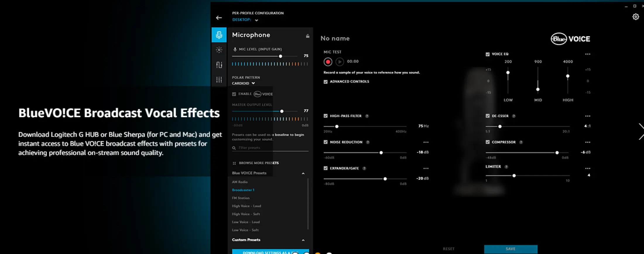Adjust the Voice EQ MID band slider
Image resolution: width=644 pixels, height=254 pixels.
click(x=538, y=89)
